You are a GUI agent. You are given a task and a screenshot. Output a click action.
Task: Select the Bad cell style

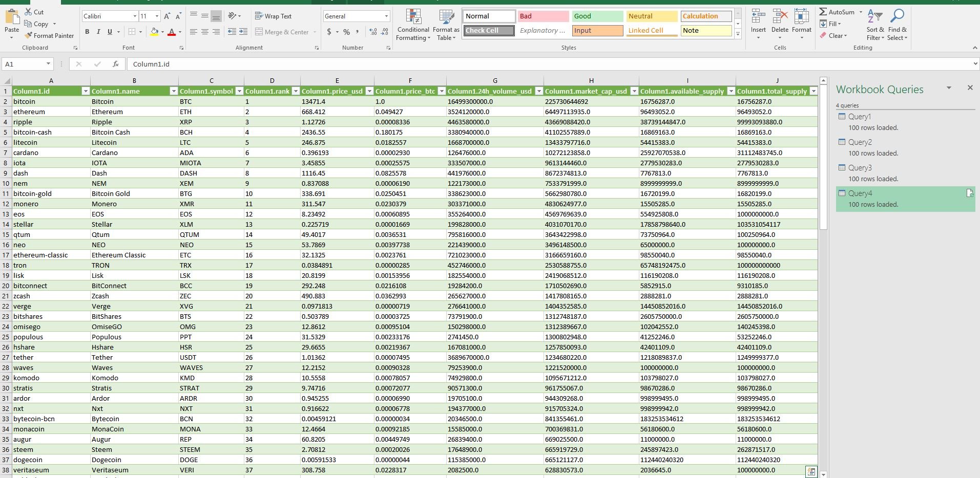click(543, 16)
